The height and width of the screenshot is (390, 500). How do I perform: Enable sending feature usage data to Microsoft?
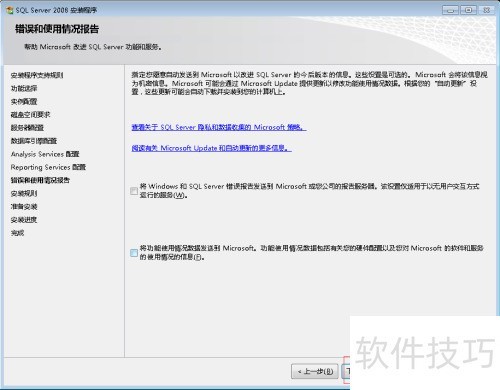pyautogui.click(x=134, y=253)
